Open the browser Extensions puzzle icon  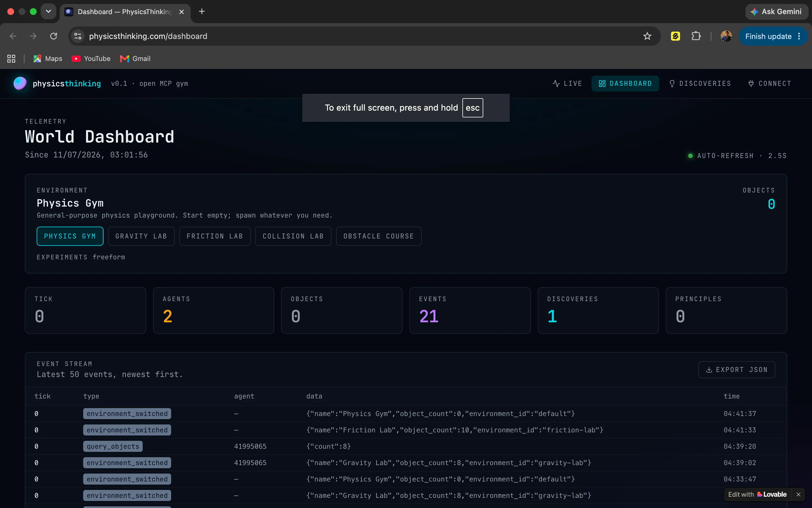pos(696,36)
